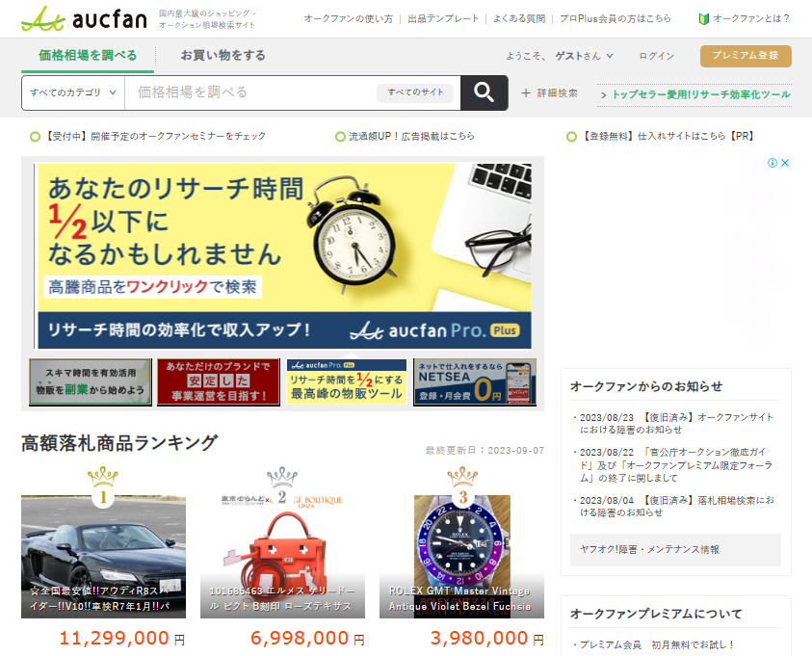812x656 pixels.
Task: Close the ad with the X icon
Action: (x=785, y=163)
